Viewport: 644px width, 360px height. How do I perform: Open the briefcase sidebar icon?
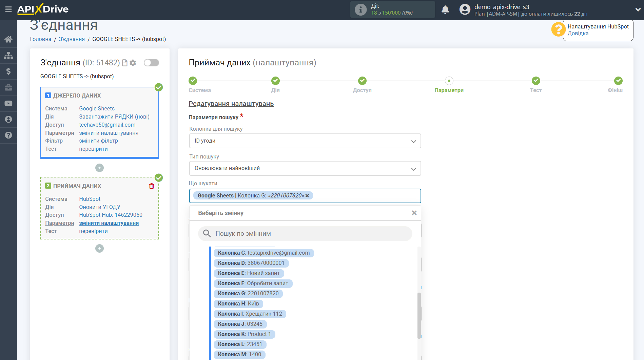[8, 87]
